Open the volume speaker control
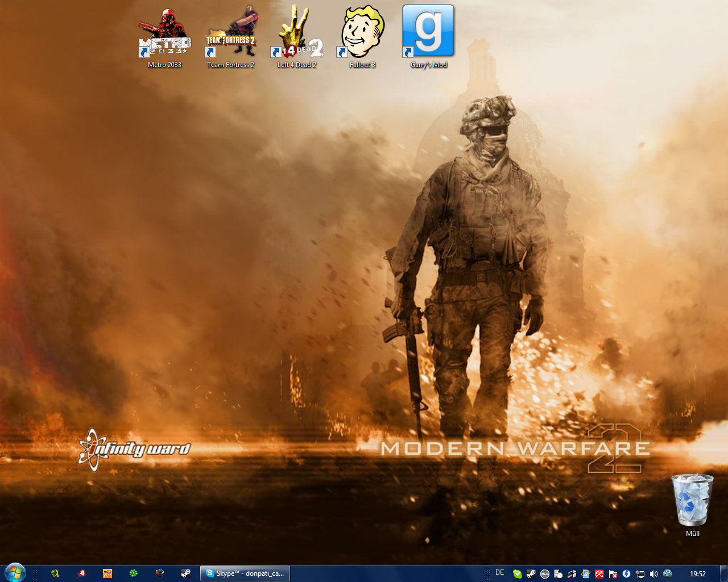The width and height of the screenshot is (728, 582). coord(653,574)
